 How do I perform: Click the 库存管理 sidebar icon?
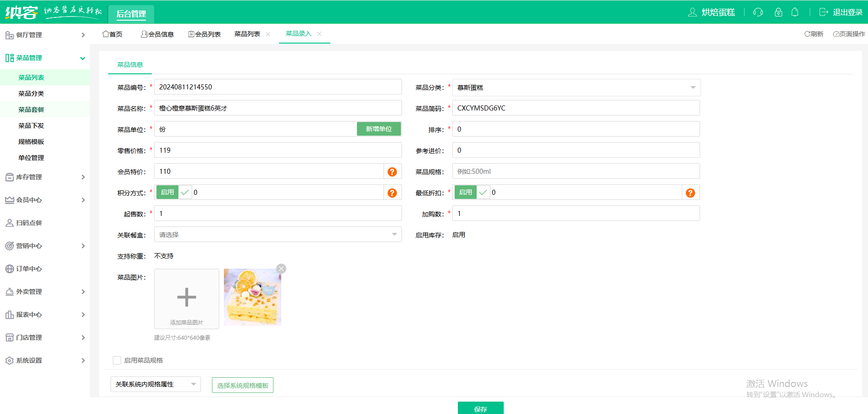coord(9,177)
